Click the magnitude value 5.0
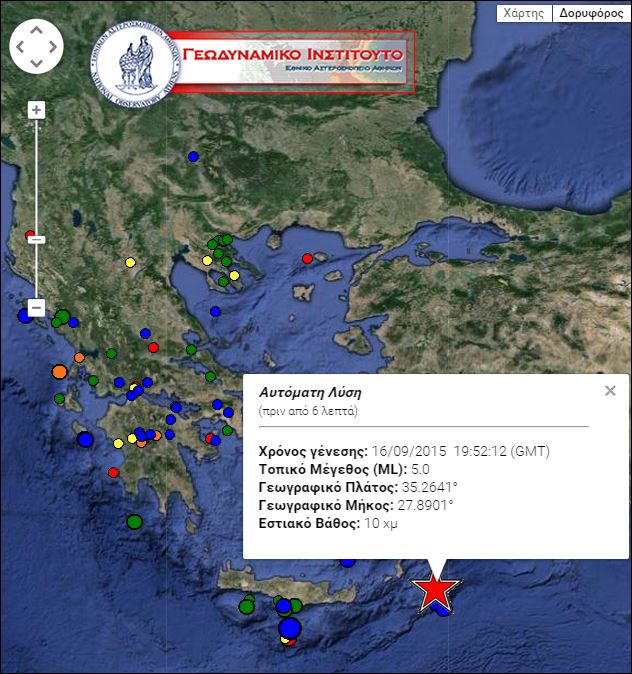This screenshot has height=674, width=632. click(420, 469)
